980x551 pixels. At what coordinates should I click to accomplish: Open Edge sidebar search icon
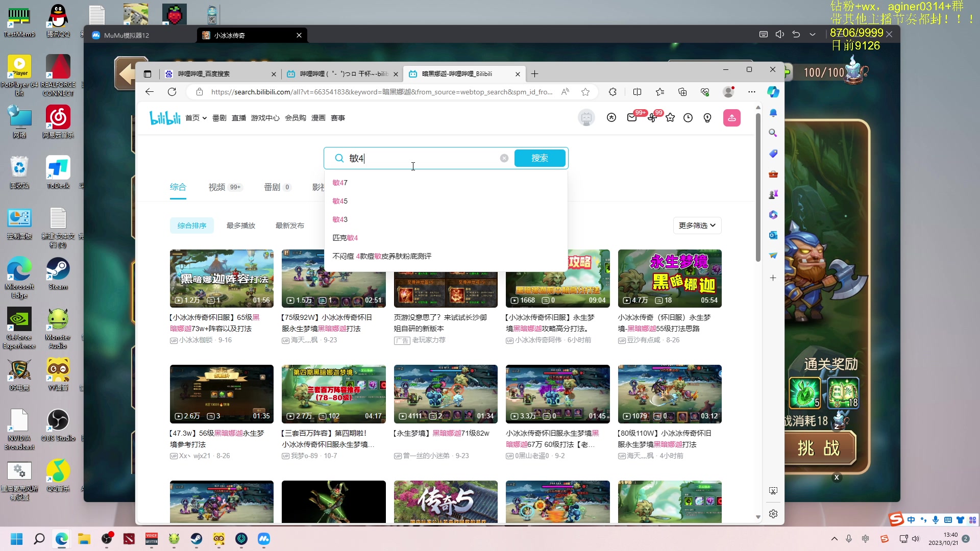(x=773, y=133)
